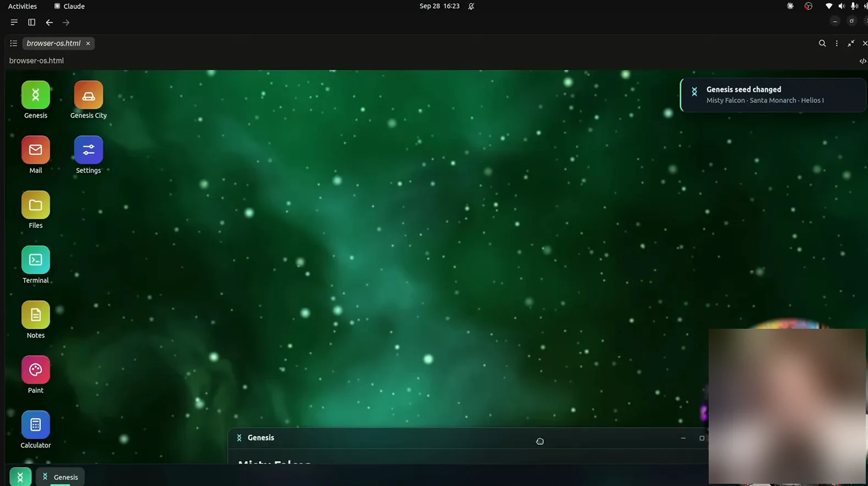The height and width of the screenshot is (486, 868).
Task: Open the Claude app menu in top bar
Action: (69, 6)
